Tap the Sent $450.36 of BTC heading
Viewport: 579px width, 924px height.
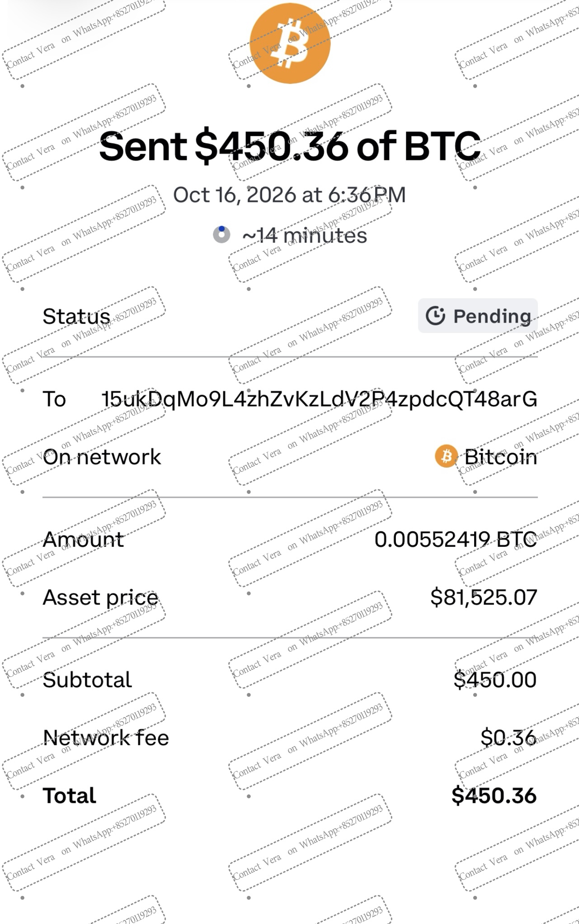pyautogui.click(x=290, y=146)
